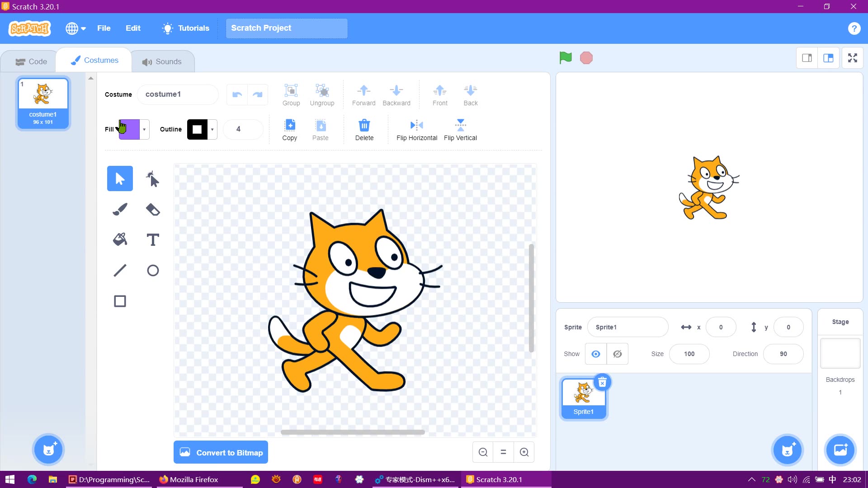The height and width of the screenshot is (488, 868).
Task: Activate the Eraser tool
Action: [152, 209]
